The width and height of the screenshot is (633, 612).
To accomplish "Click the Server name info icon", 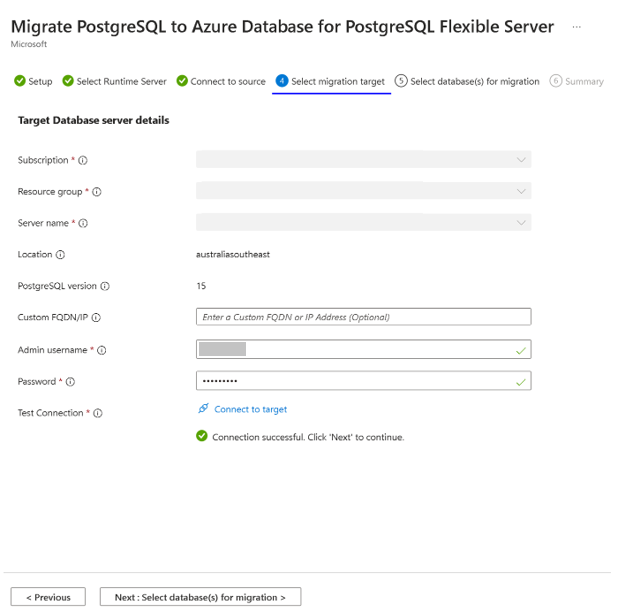I will (83, 223).
